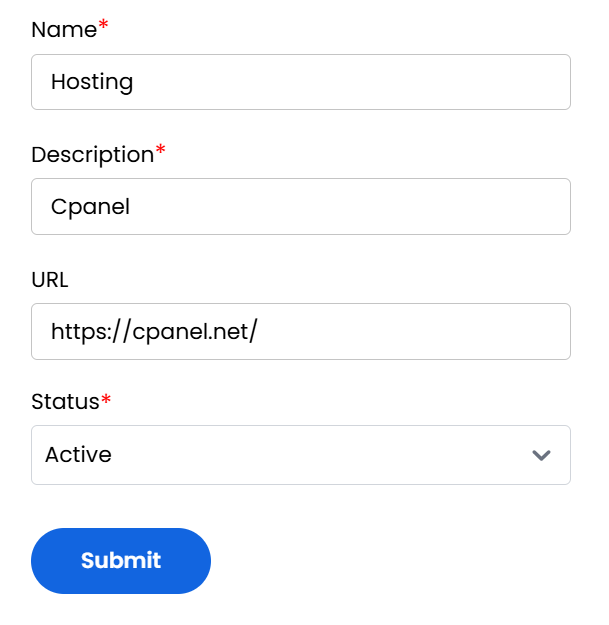Click the Name field label

(63, 30)
